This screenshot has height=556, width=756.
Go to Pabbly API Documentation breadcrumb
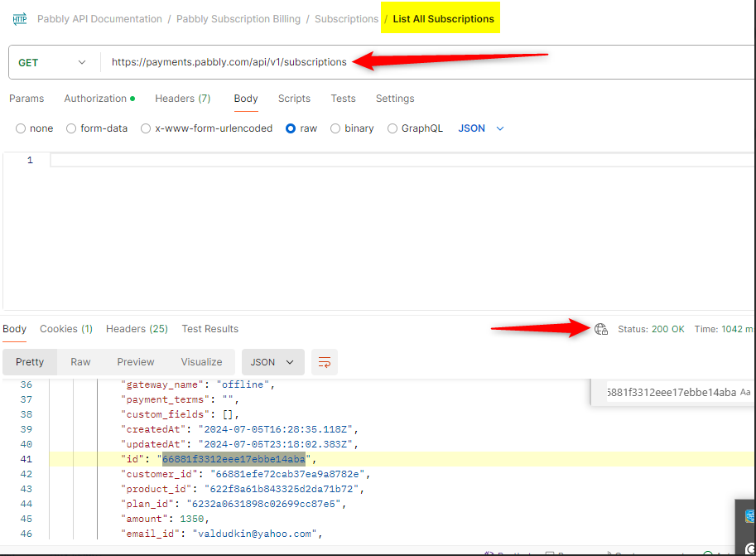(100, 19)
